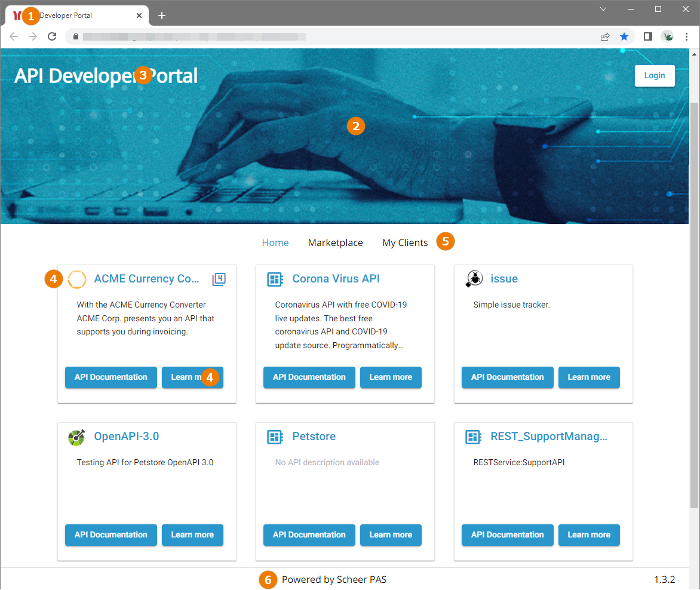Viewport: 700px width, 590px height.
Task: Click Learn more on the issue card
Action: pos(589,377)
